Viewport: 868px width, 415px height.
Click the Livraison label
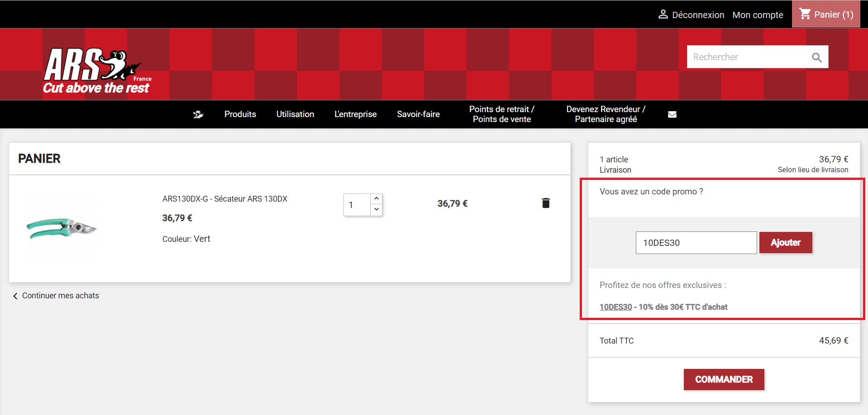click(x=615, y=170)
